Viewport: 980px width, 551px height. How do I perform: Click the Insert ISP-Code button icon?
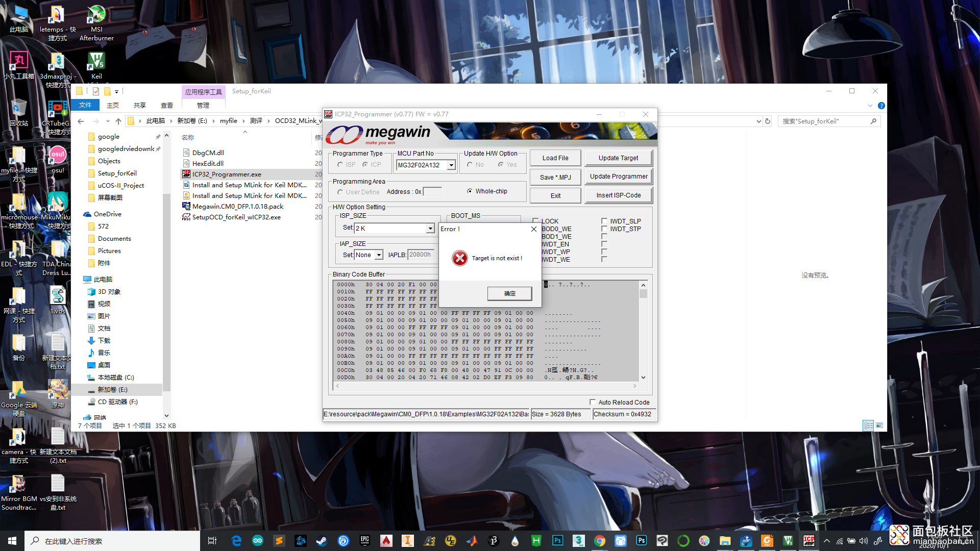(618, 195)
